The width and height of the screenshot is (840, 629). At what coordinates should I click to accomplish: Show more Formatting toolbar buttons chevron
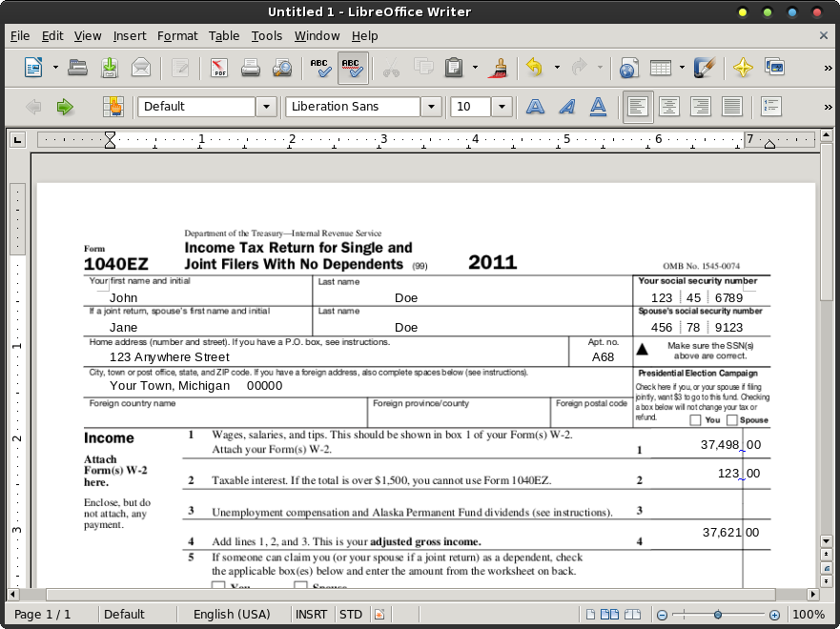[829, 107]
